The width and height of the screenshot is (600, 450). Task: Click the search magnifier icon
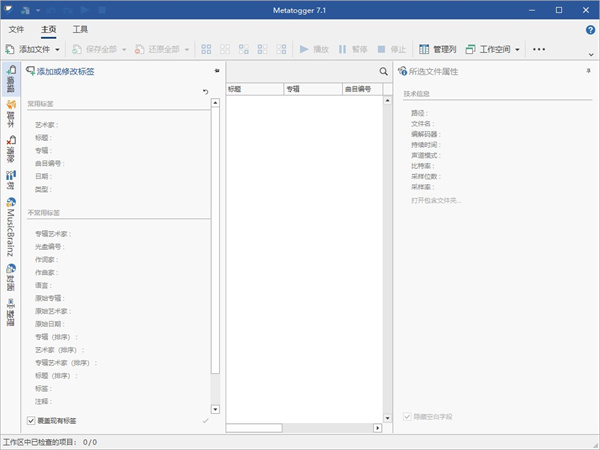pos(383,72)
